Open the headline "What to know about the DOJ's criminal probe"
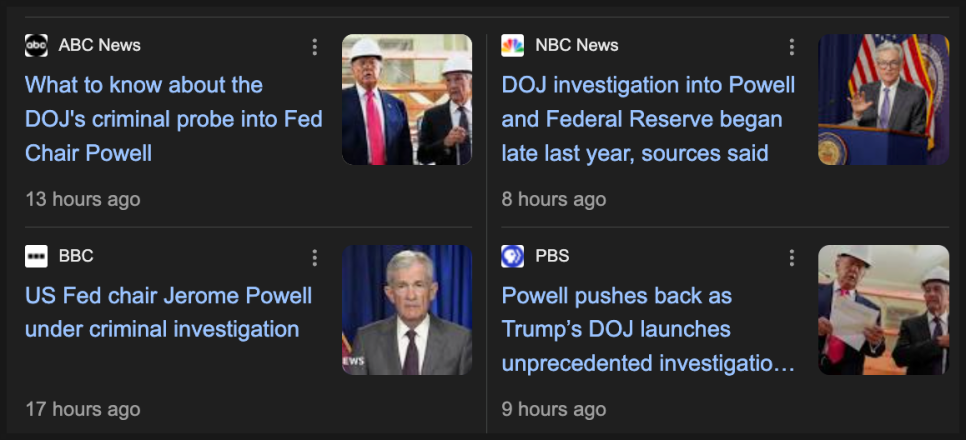This screenshot has height=440, width=966. tap(173, 119)
